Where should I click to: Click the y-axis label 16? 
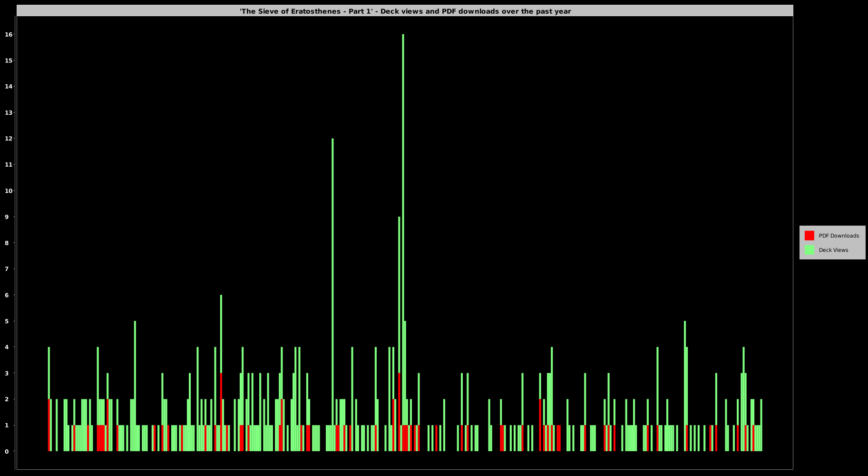8,34
